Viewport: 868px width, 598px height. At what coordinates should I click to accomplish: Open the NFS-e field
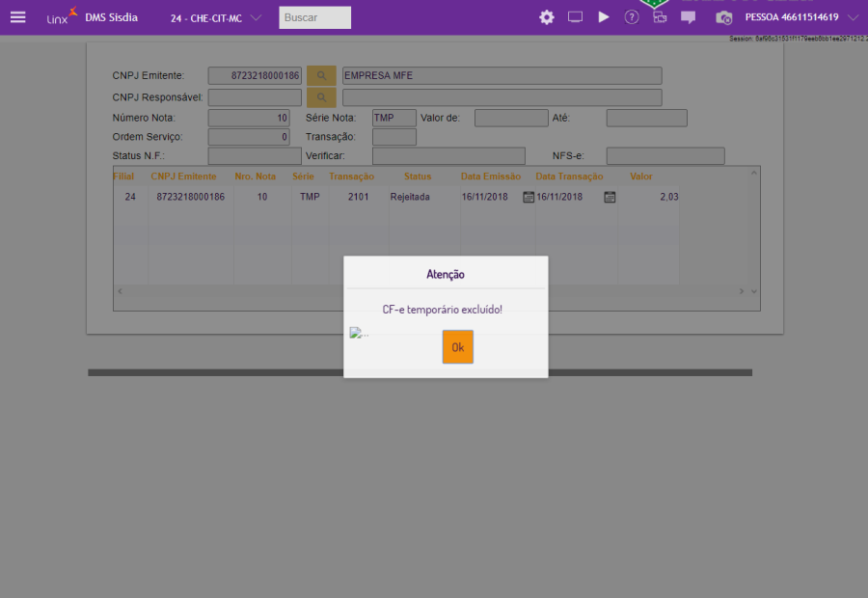tap(665, 156)
